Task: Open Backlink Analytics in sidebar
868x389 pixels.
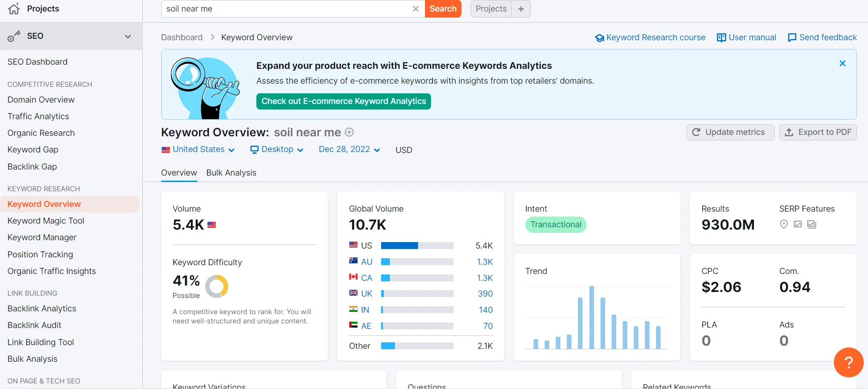Action: point(42,309)
